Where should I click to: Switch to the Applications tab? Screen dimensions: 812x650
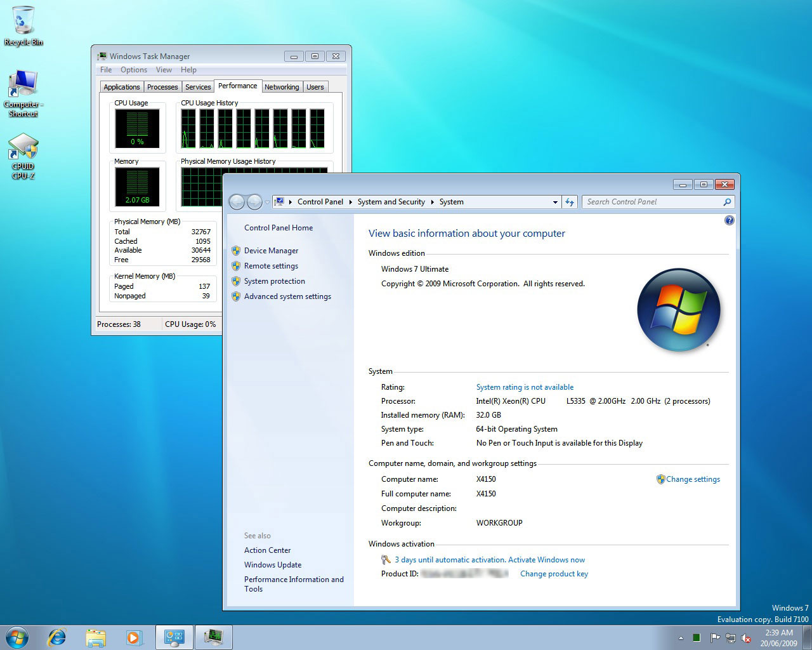122,87
